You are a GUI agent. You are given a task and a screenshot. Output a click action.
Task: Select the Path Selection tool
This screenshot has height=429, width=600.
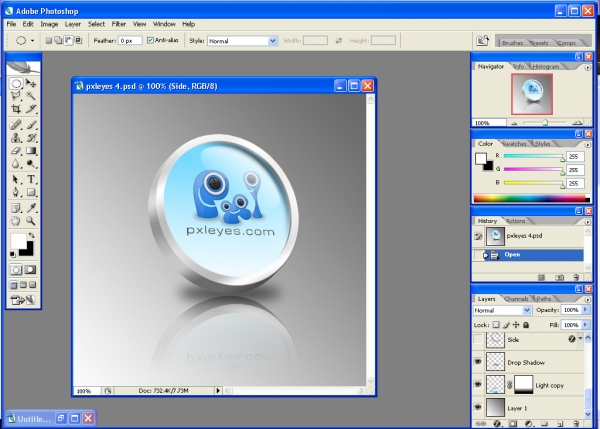click(16, 179)
